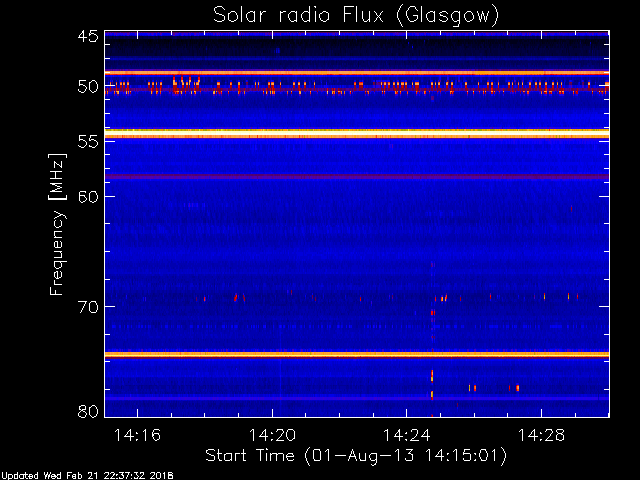The height and width of the screenshot is (480, 640).
Task: Click the faint purple band near 58 MHz
Action: click(357, 177)
